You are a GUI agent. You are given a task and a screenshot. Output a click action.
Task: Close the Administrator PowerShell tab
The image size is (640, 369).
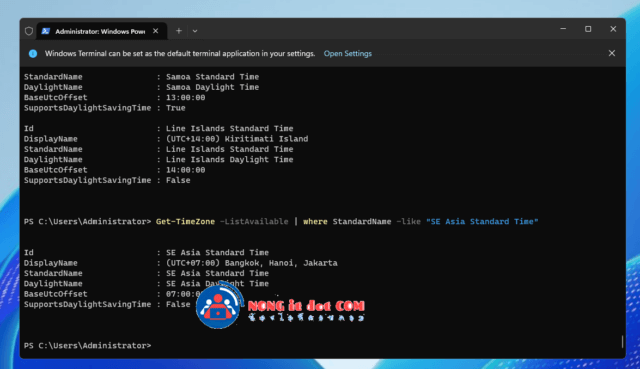pos(156,31)
